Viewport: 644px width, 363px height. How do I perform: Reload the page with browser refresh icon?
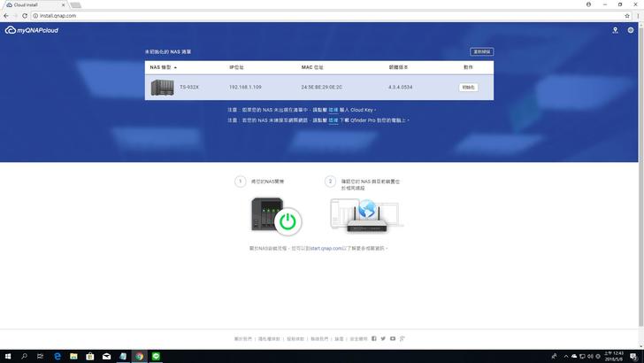[25, 16]
